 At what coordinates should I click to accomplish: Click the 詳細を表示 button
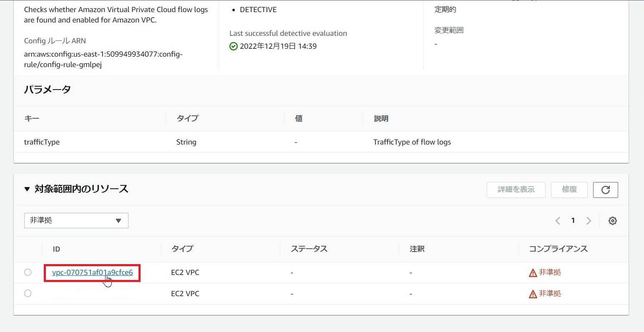(x=516, y=190)
